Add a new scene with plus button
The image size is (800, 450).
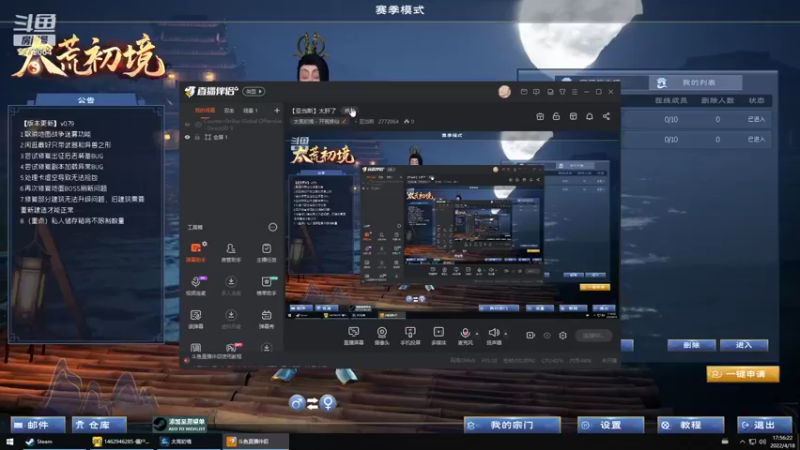[277, 110]
